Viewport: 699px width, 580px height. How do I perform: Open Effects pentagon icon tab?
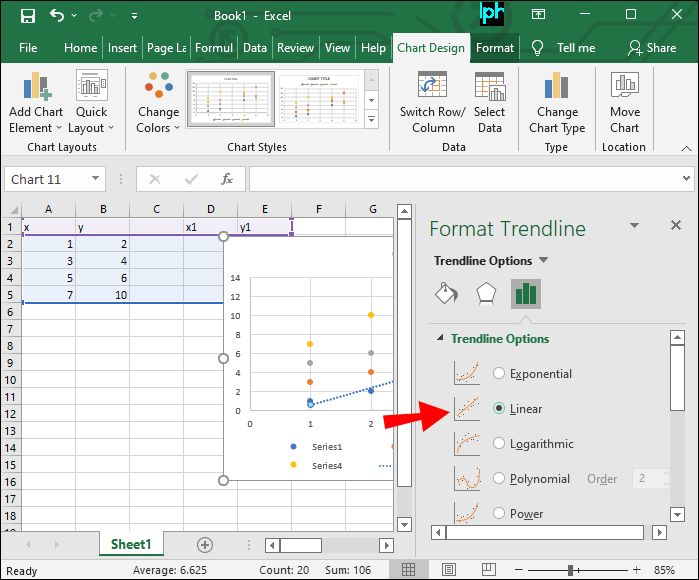click(485, 293)
